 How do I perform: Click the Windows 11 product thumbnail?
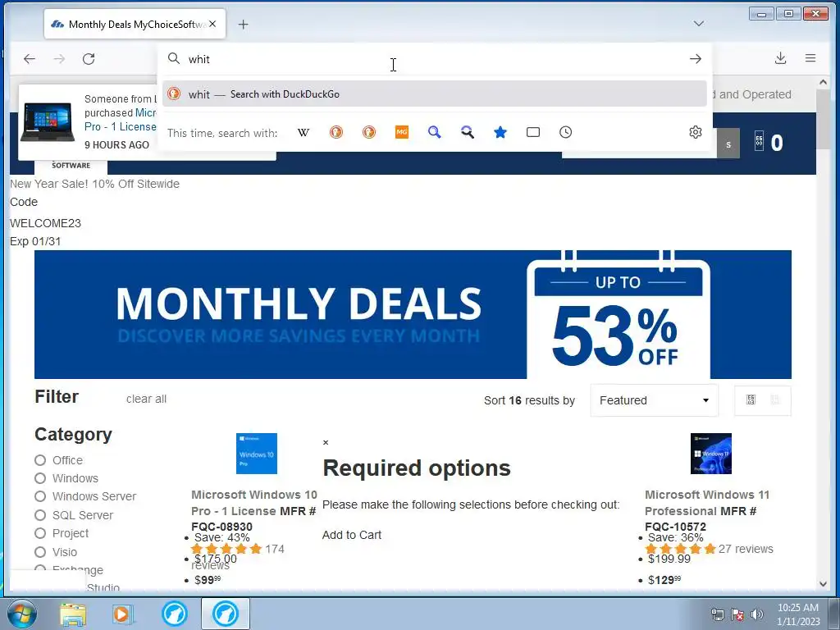[711, 454]
